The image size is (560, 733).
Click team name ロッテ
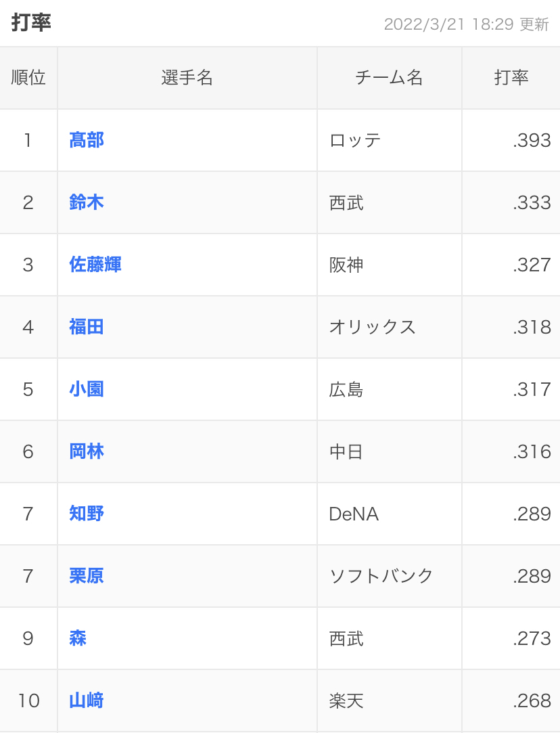pos(355,140)
